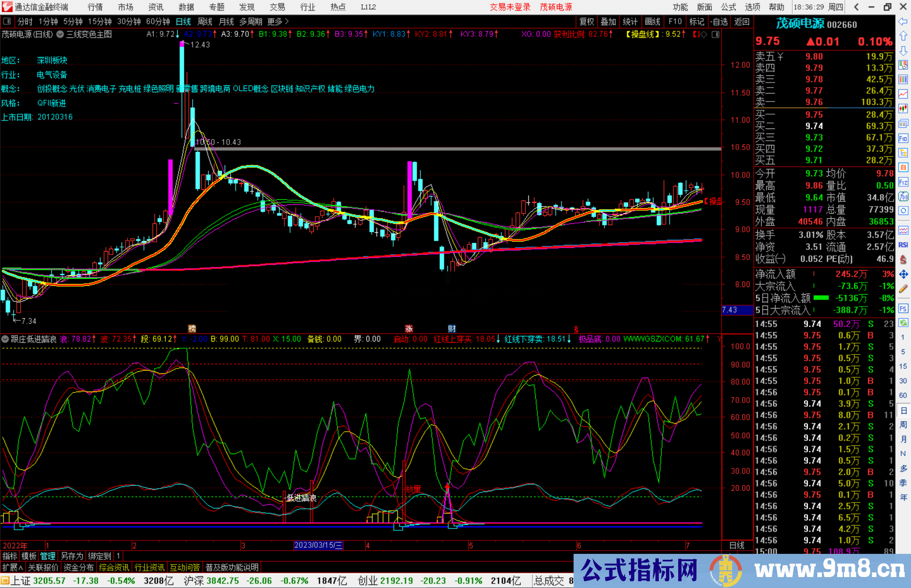This screenshot has height=588, width=911.
Task: Open the 交易 menu
Action: tap(277, 7)
